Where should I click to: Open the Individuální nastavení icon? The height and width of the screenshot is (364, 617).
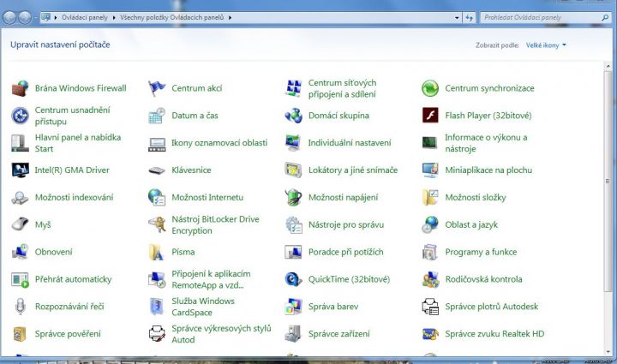(x=294, y=143)
